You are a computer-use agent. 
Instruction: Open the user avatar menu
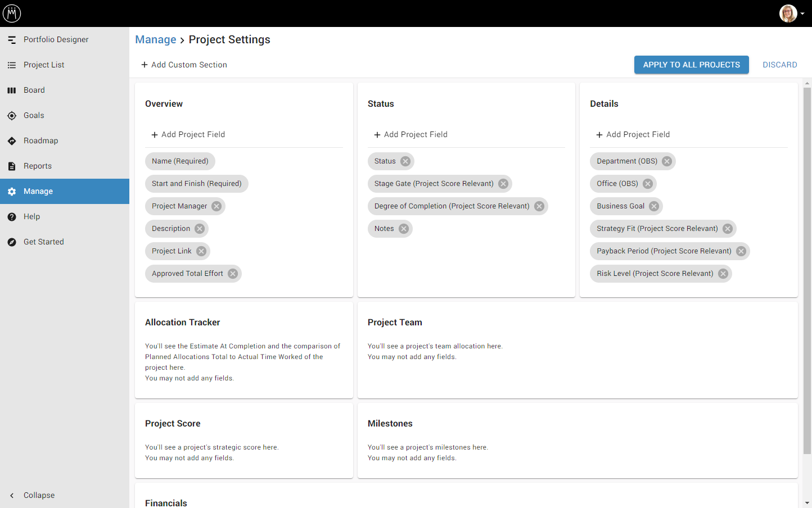(x=791, y=13)
